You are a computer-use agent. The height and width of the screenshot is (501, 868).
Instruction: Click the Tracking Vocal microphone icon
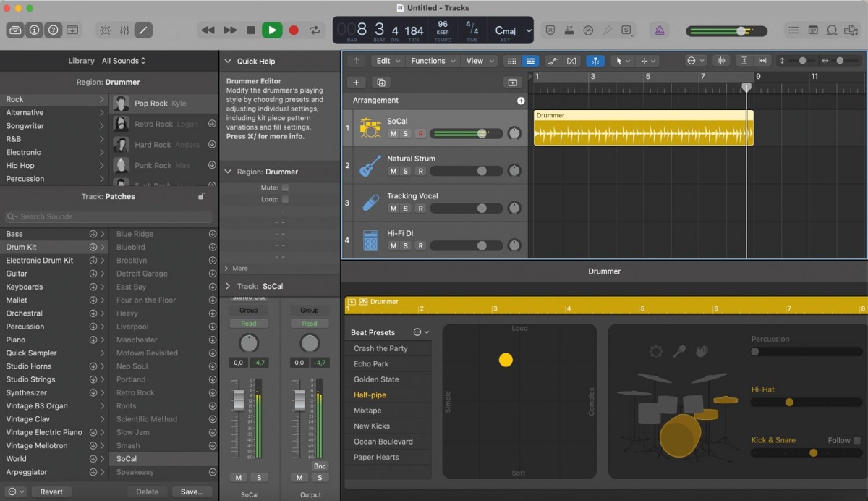click(370, 203)
